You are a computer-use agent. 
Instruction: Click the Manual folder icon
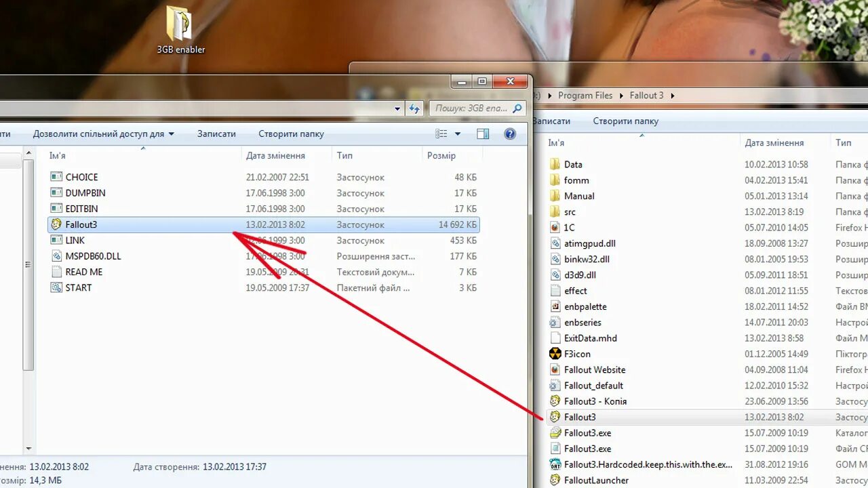(x=555, y=196)
